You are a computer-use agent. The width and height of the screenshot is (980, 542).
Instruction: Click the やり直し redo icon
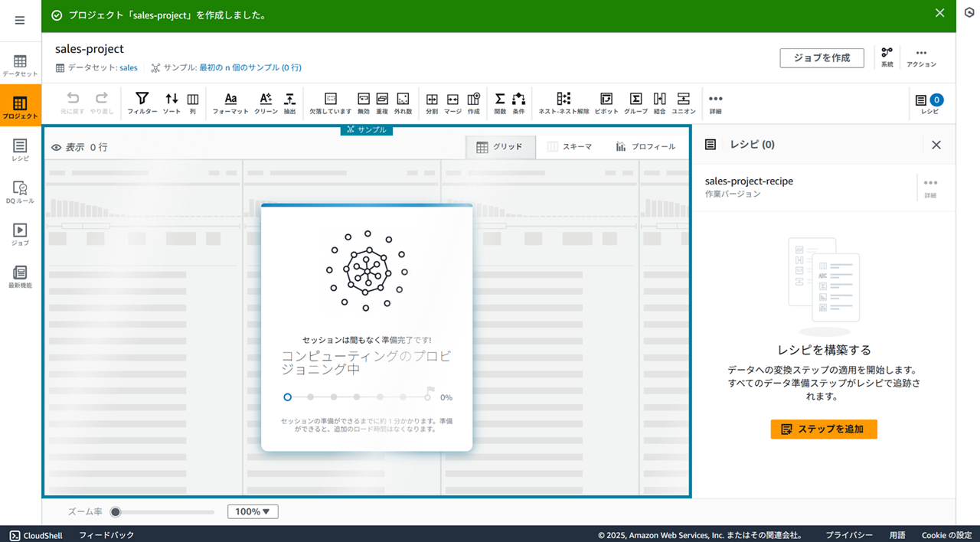coord(101,103)
